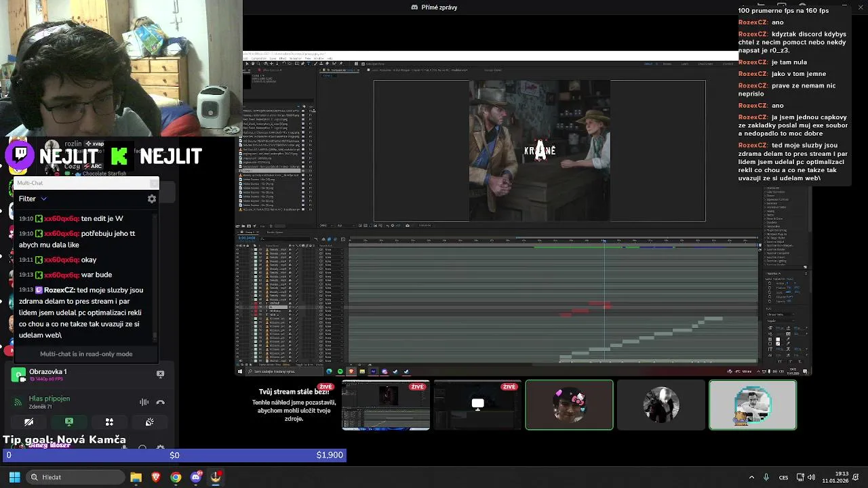Click the message "war bude"

tap(96, 274)
